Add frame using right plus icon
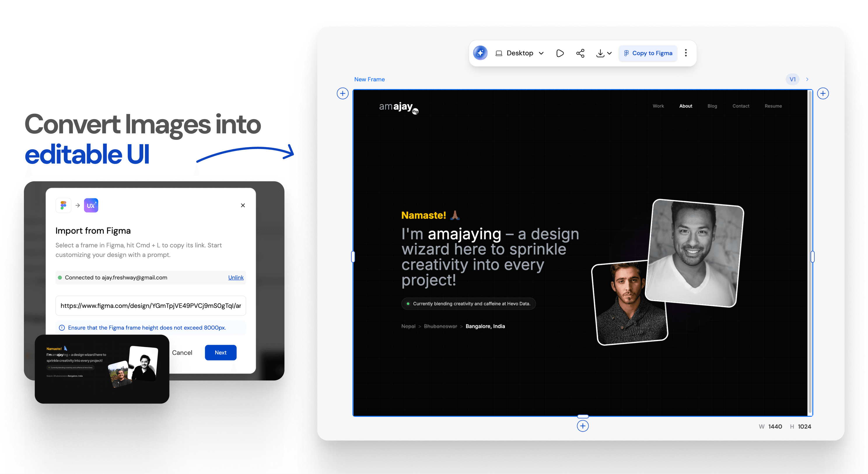Screen dimensions: 868x474 pos(823,93)
